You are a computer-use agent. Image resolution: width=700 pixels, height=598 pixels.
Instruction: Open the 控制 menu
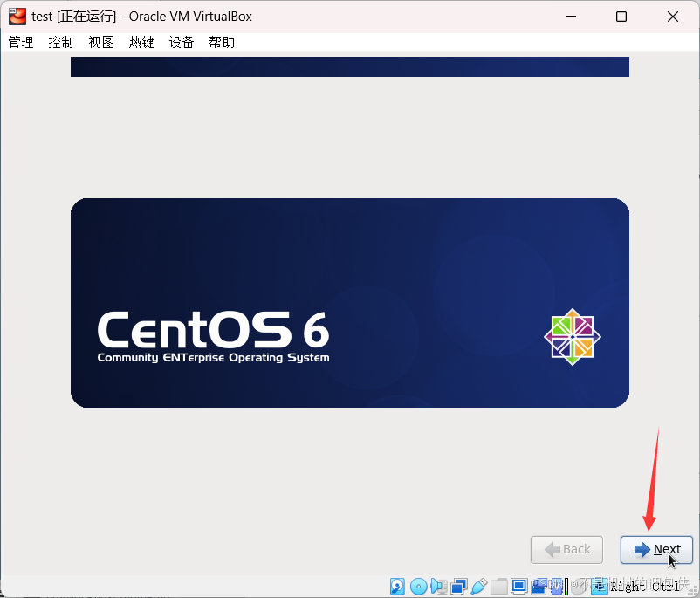click(x=61, y=42)
